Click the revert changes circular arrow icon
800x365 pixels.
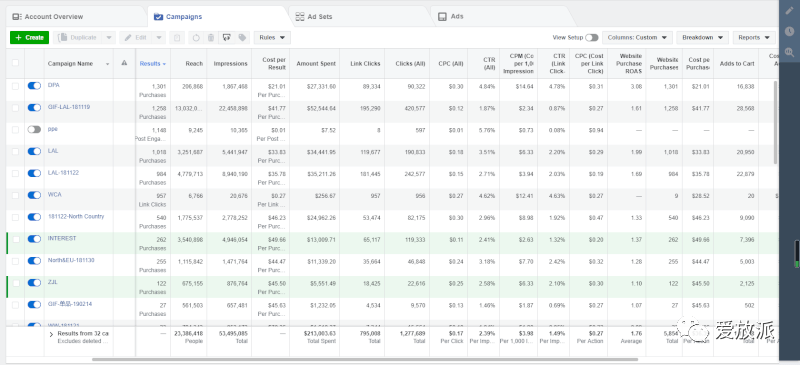196,38
